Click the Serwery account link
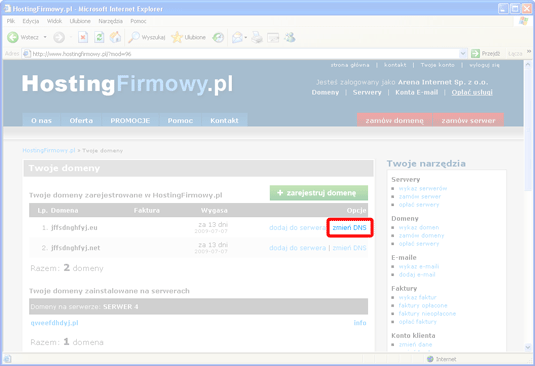The image size is (535, 366). point(367,92)
